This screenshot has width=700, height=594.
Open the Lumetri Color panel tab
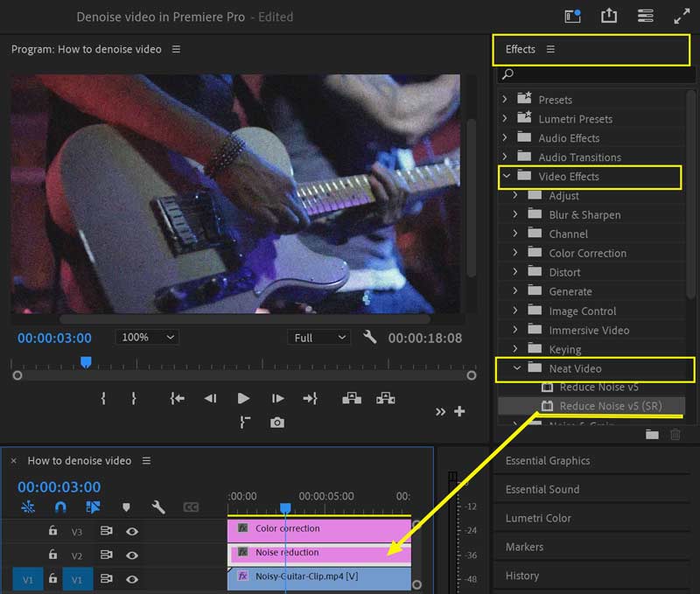pos(538,518)
